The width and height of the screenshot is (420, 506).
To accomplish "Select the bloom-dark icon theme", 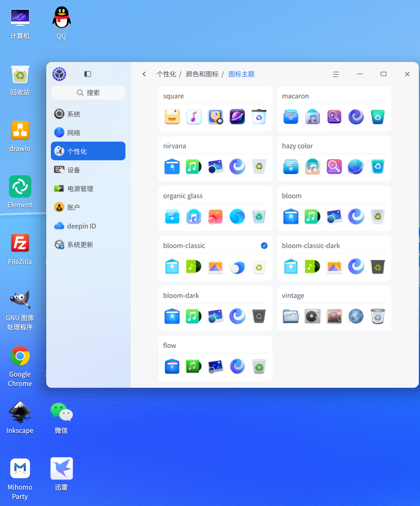I will point(215,308).
